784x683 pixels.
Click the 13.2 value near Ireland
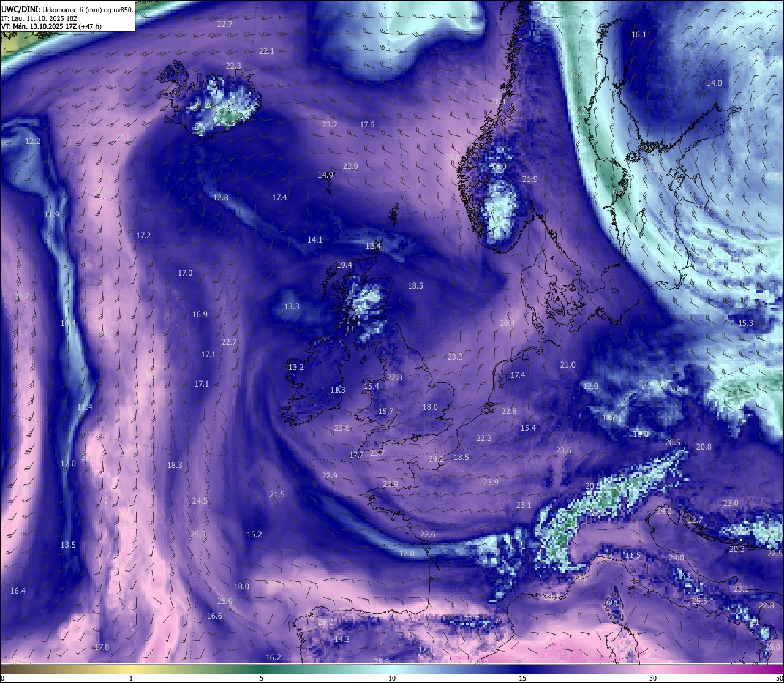click(x=296, y=368)
